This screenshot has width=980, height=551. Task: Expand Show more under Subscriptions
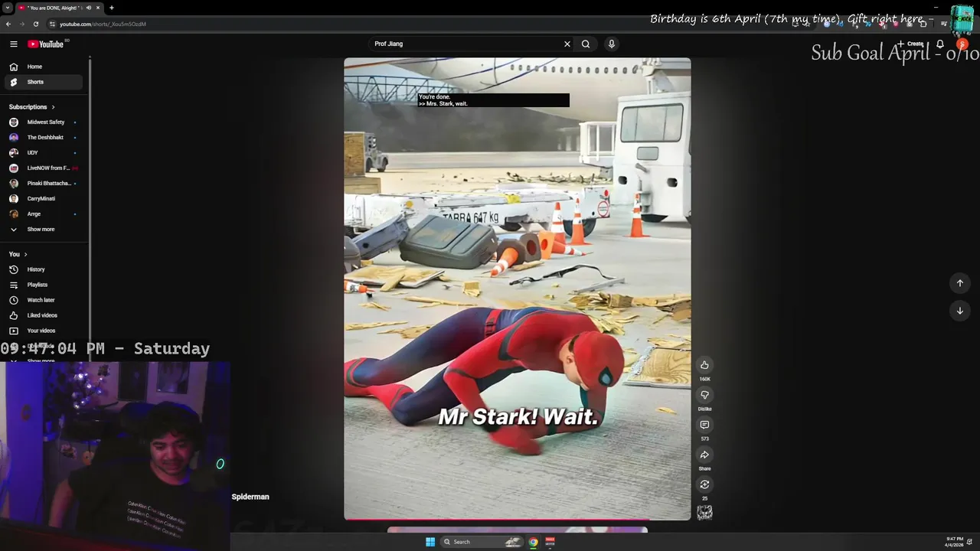(43, 230)
